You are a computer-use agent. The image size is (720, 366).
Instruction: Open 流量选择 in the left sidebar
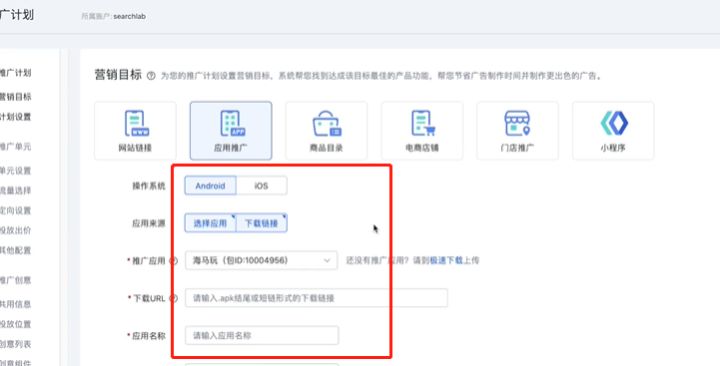coord(15,191)
